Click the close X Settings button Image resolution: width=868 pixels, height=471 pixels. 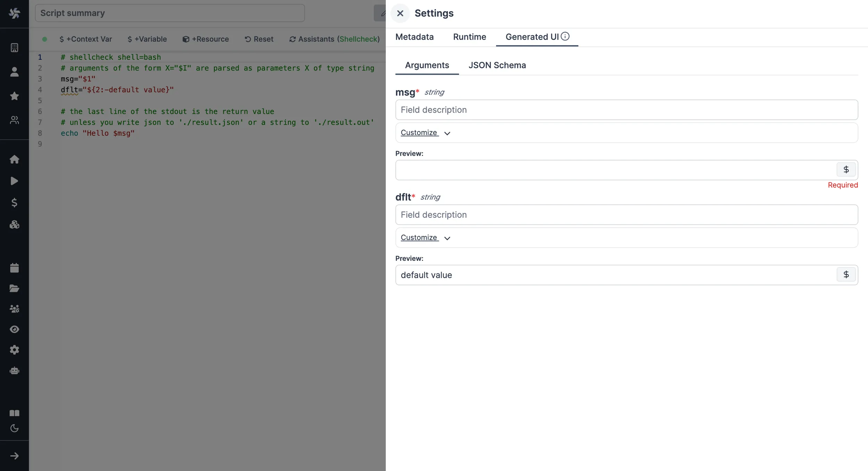tap(400, 13)
